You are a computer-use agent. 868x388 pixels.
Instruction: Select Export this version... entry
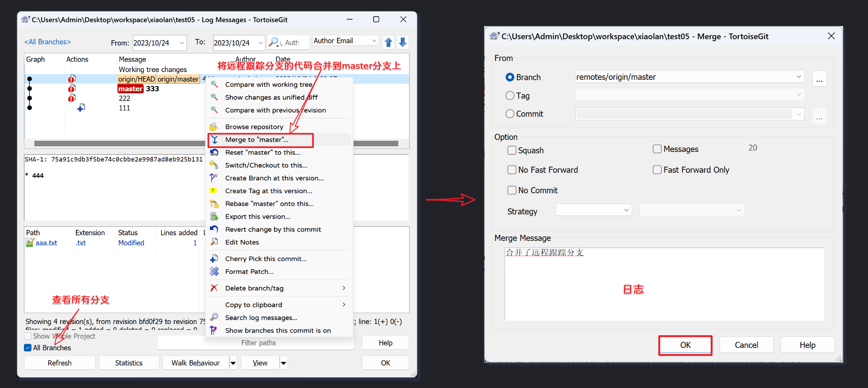pyautogui.click(x=280, y=217)
